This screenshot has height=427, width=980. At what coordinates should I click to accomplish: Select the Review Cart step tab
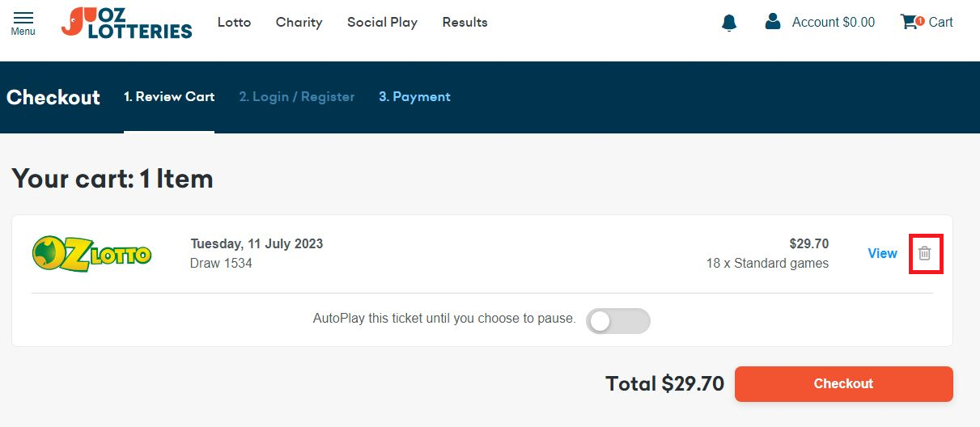click(x=169, y=97)
